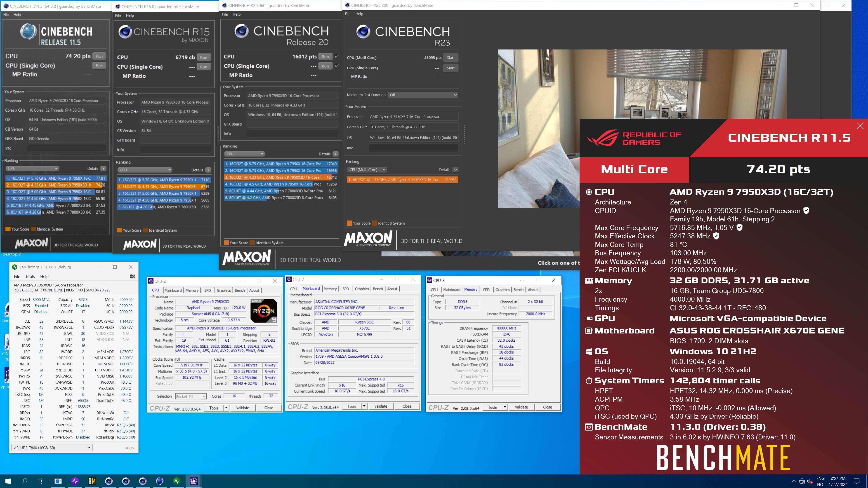Click the shield icon beside Max Core Frequency
This screenshot has width=868, height=488.
[x=739, y=227]
